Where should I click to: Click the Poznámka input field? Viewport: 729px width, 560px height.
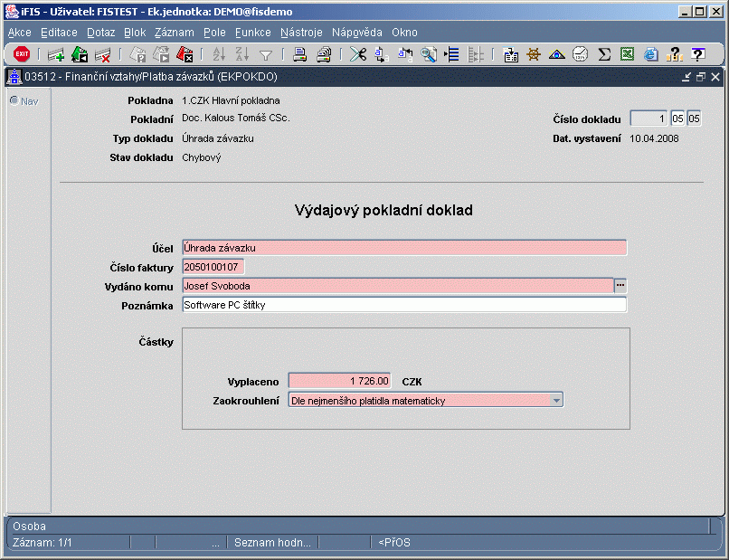click(x=404, y=305)
